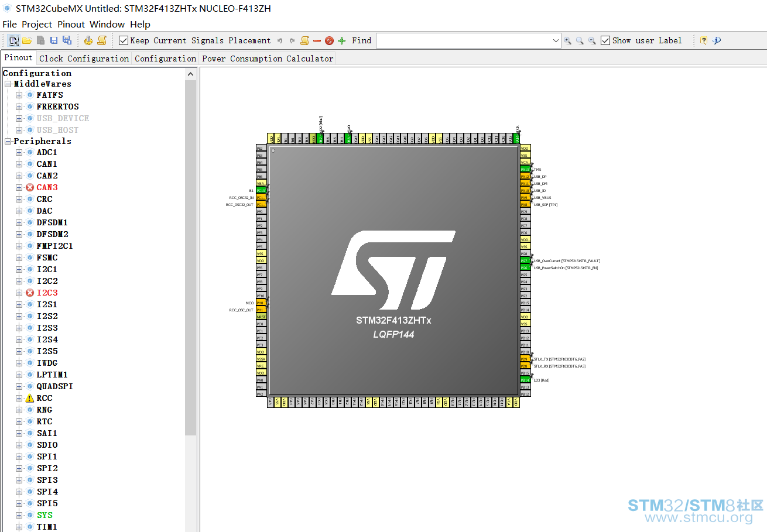767x532 pixels.
Task: Click the orange PA8 pin labeled USB_SOF
Action: pyautogui.click(x=525, y=204)
